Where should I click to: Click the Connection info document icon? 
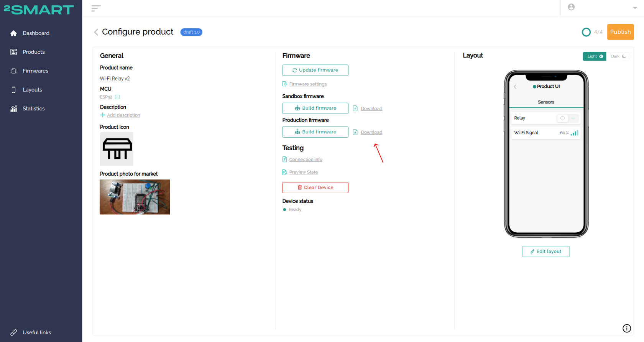285,159
